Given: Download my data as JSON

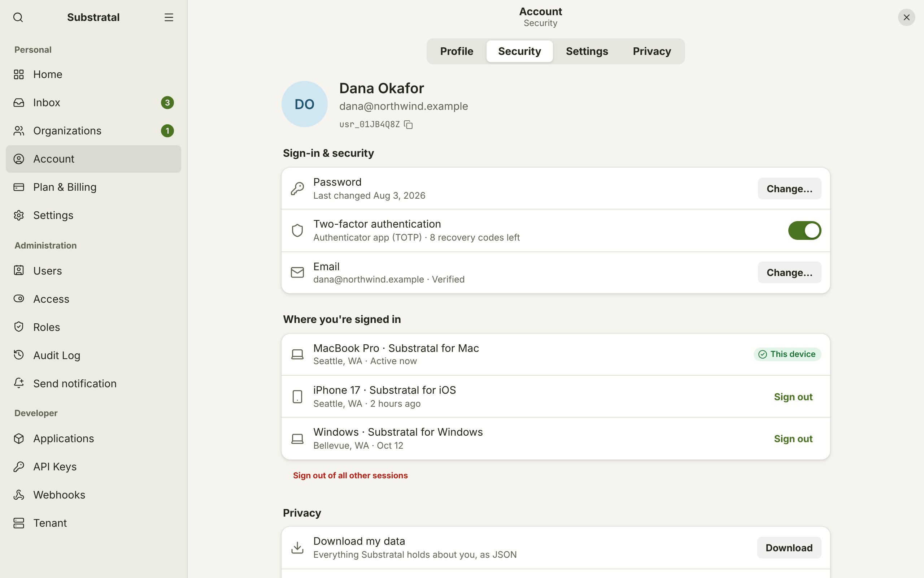Looking at the screenshot, I should tap(789, 548).
